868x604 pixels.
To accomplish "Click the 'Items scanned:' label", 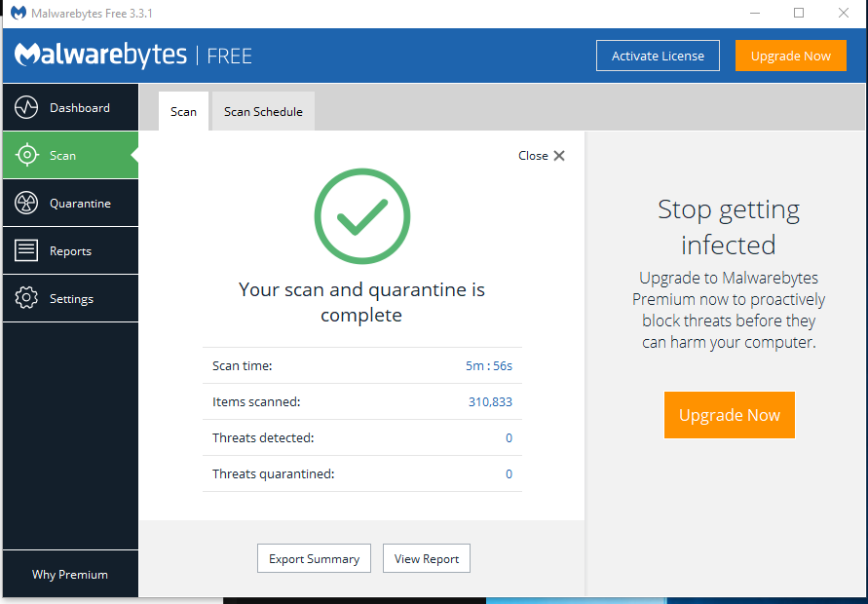I will (256, 401).
